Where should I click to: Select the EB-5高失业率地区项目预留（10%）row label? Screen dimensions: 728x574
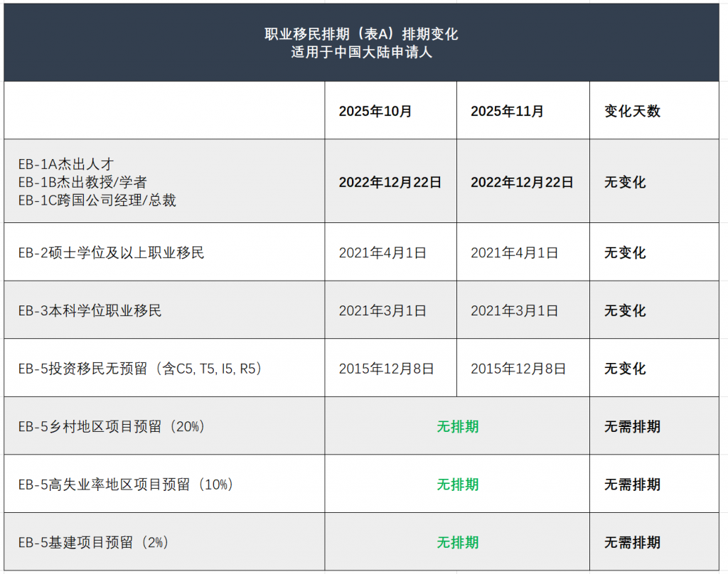pos(126,484)
